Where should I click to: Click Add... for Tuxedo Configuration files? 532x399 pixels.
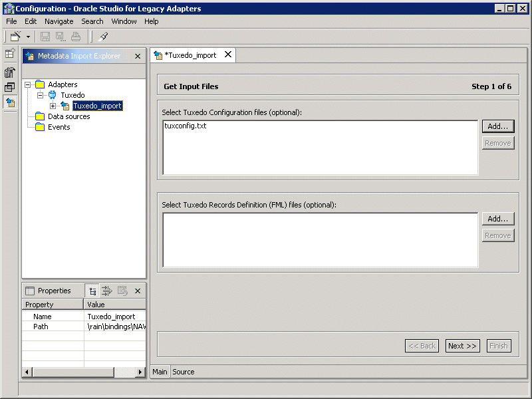498,126
